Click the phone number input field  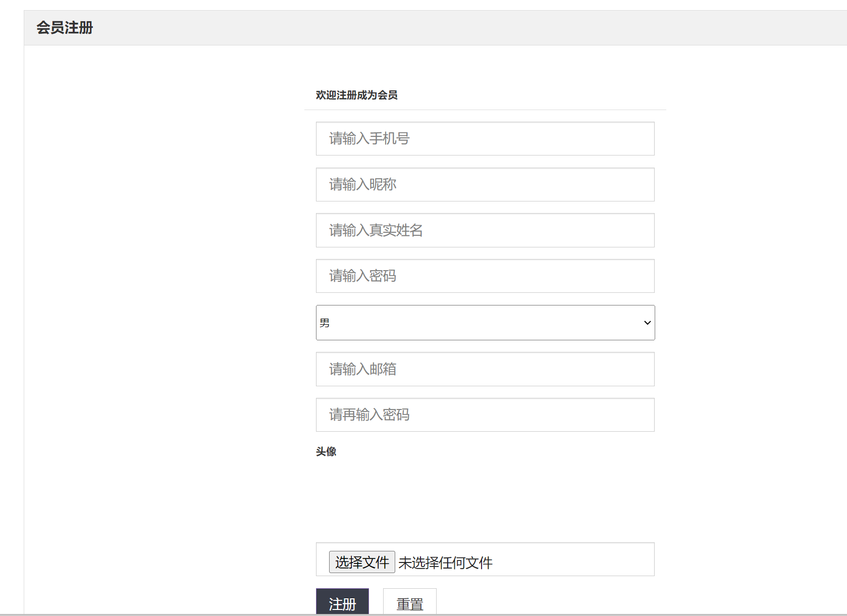(x=485, y=138)
